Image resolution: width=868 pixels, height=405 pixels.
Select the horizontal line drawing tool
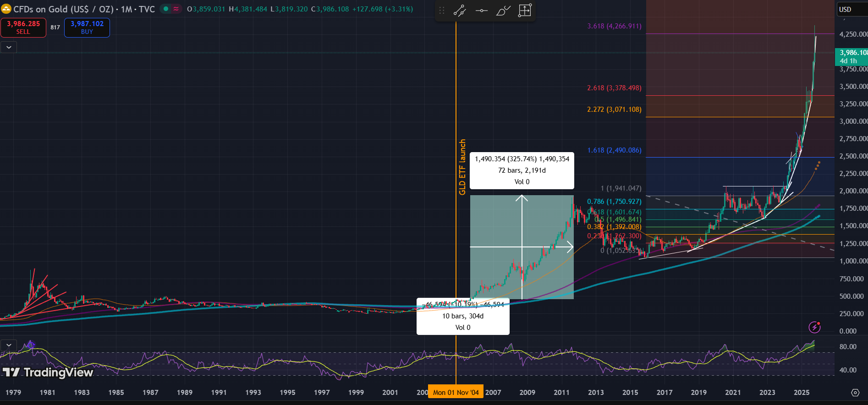tap(481, 11)
